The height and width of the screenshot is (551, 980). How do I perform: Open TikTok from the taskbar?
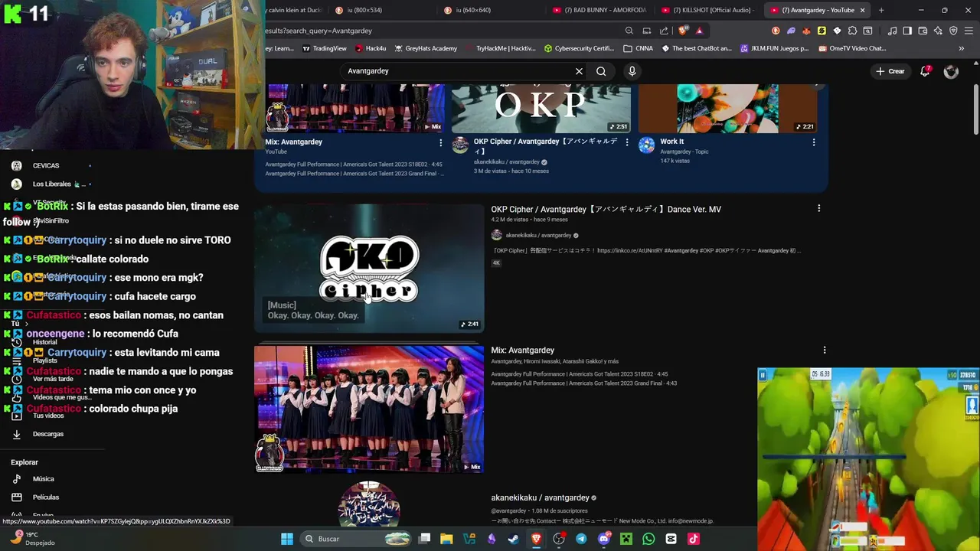pos(694,539)
